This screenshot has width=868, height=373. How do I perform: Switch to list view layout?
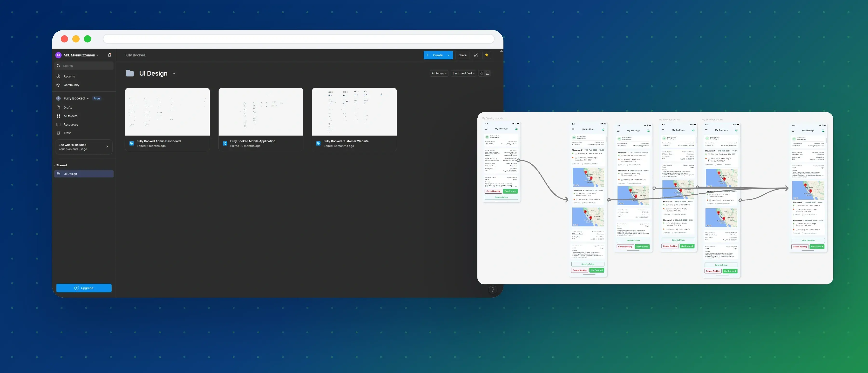point(488,73)
